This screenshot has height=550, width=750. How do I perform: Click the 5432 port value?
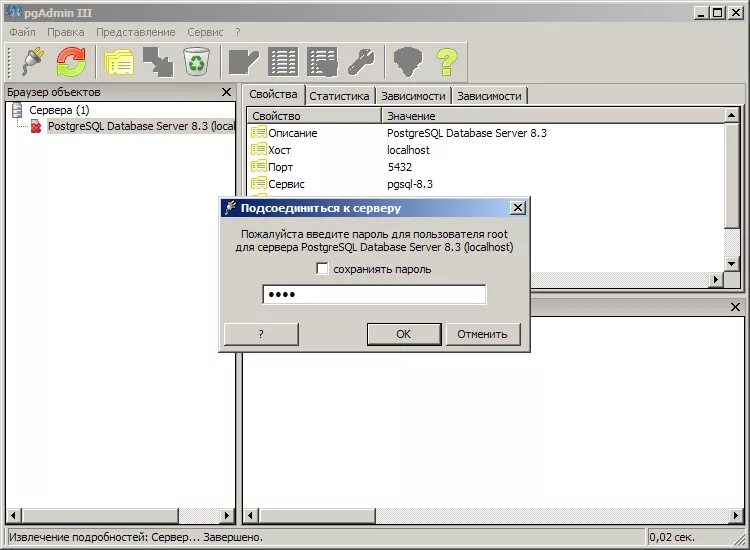pos(399,167)
